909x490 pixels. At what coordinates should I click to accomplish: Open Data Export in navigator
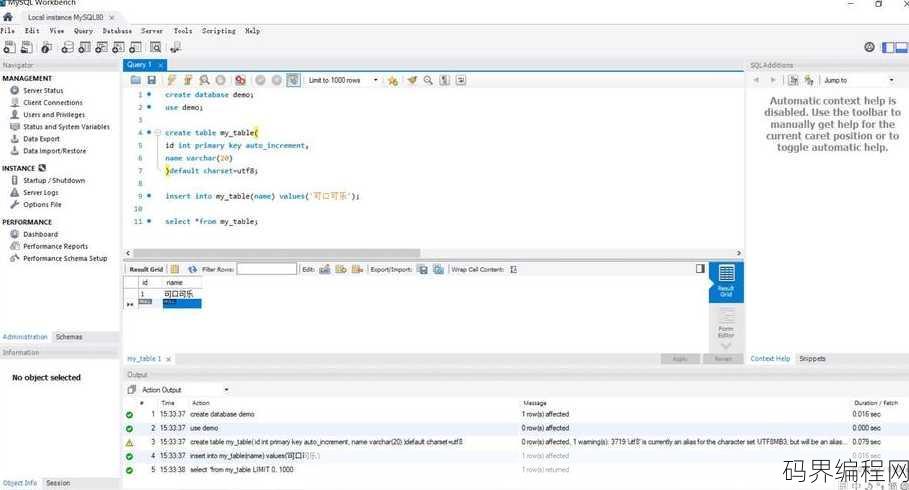pos(41,139)
